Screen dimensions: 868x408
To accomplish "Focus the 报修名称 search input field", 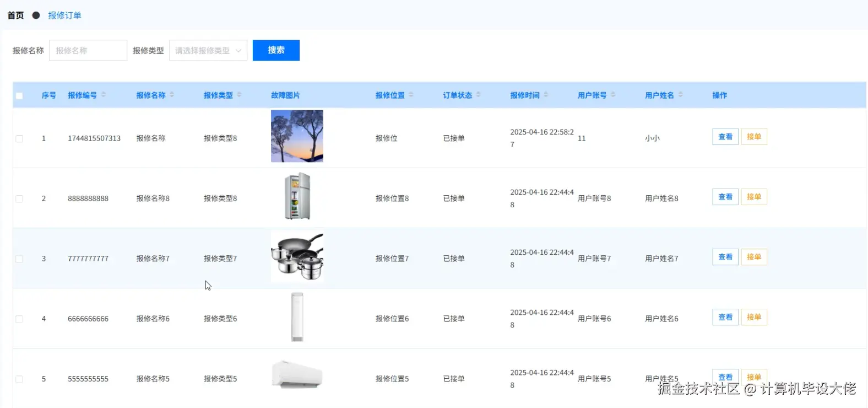I will click(x=88, y=50).
